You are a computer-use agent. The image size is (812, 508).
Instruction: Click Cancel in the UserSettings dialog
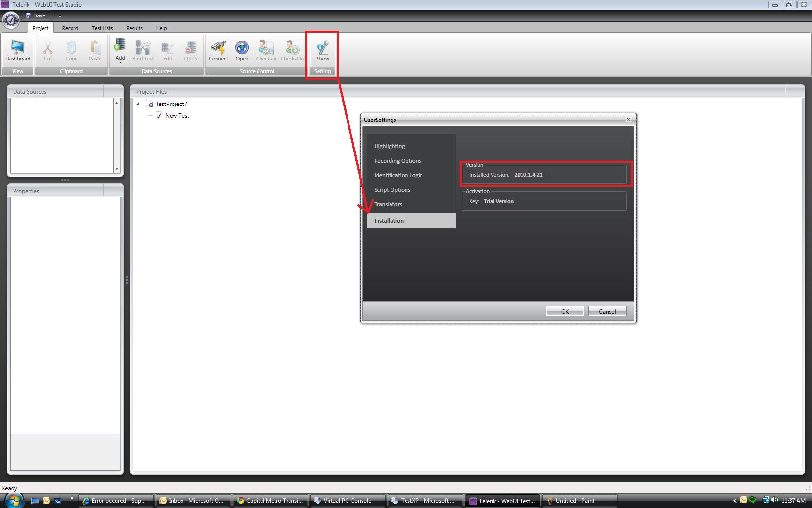[608, 311]
